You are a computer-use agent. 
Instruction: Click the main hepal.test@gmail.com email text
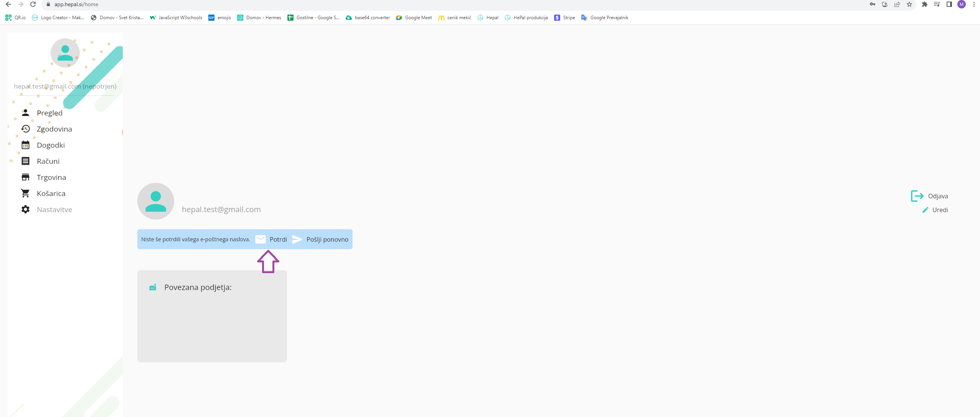tap(221, 209)
